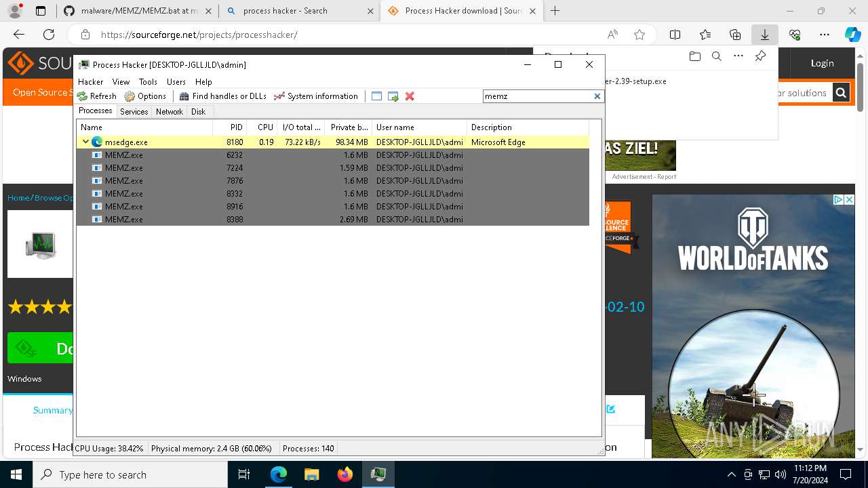Add this page to favorites star icon
The width and height of the screenshot is (868, 488).
(x=639, y=35)
